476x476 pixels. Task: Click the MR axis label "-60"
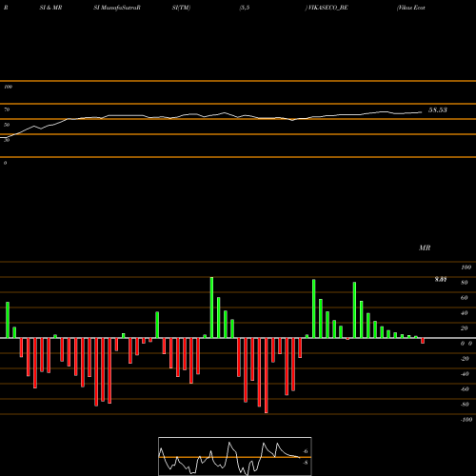(x=465, y=389)
